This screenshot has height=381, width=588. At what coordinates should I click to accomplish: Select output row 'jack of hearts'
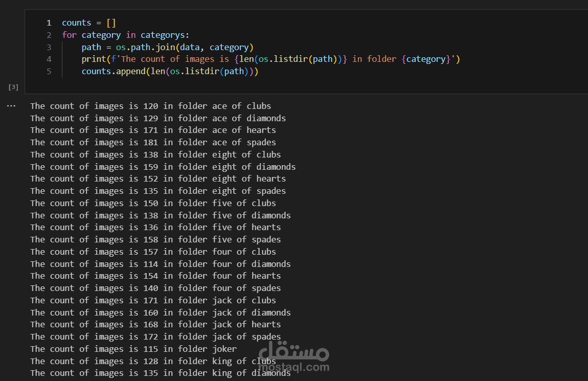coord(155,324)
